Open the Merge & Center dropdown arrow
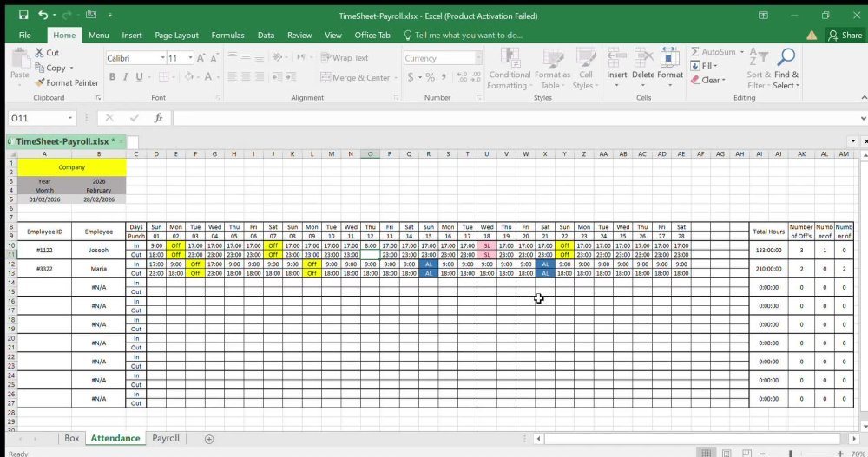The image size is (868, 457). [x=396, y=77]
